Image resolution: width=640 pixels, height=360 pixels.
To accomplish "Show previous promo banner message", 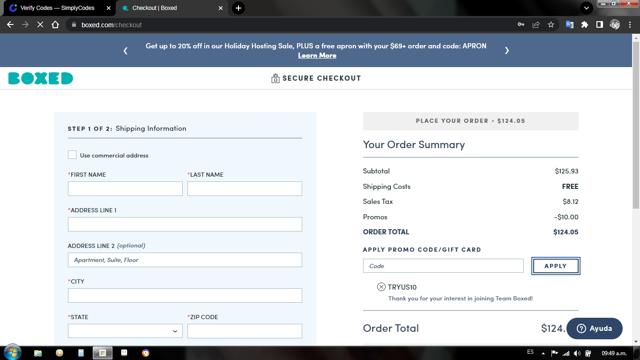I will point(125,51).
